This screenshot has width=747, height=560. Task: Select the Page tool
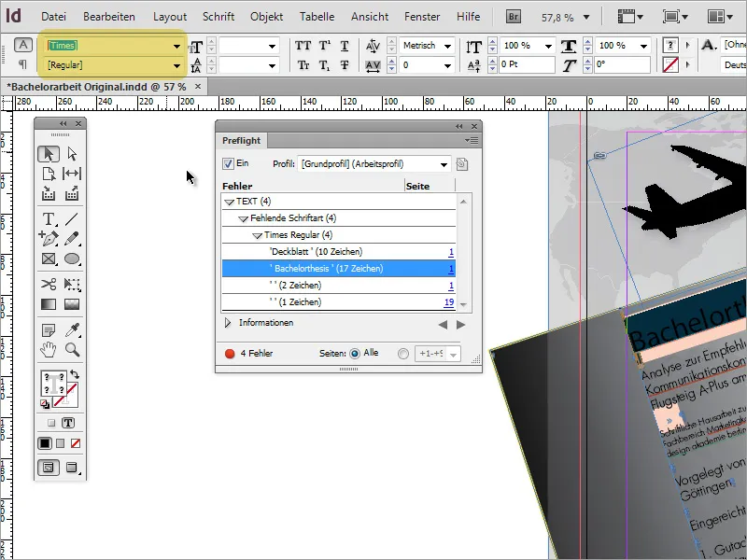[x=49, y=174]
